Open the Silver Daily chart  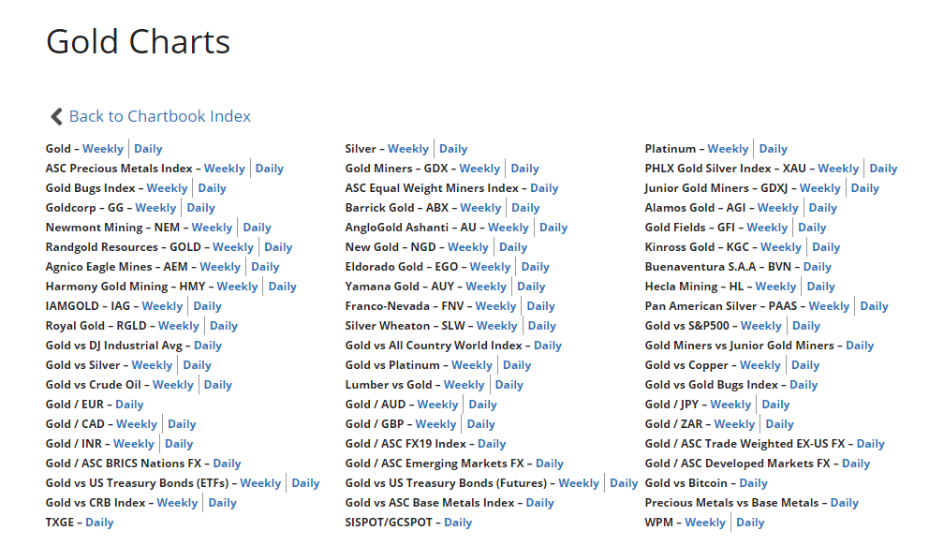(453, 149)
